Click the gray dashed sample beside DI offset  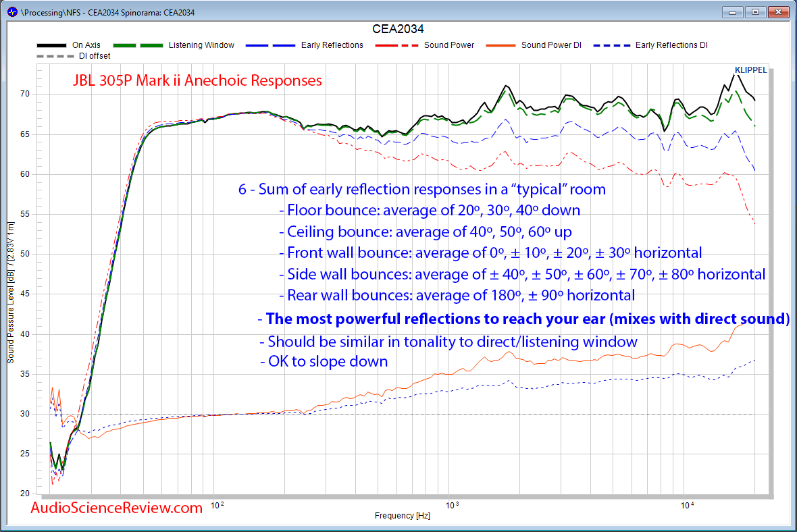click(x=55, y=56)
